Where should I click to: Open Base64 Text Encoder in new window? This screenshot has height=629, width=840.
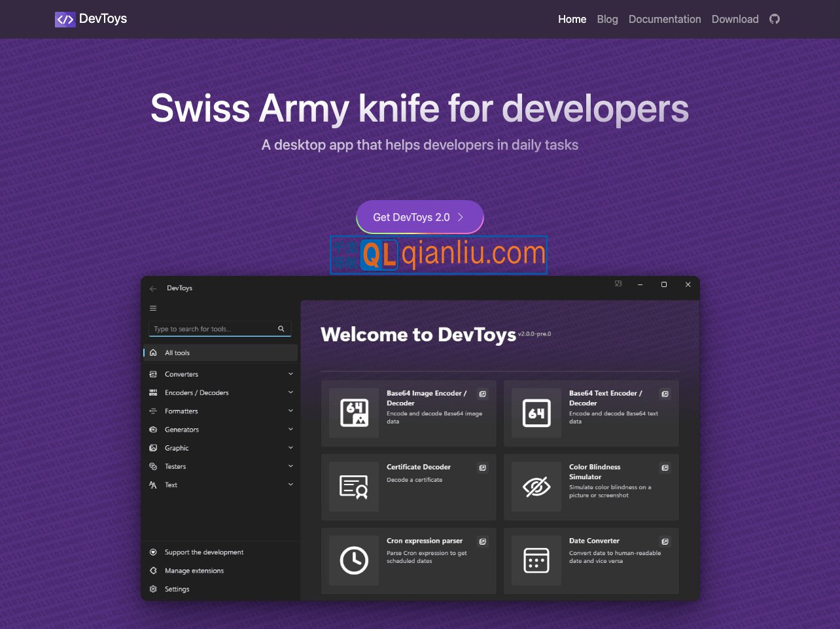click(x=665, y=394)
